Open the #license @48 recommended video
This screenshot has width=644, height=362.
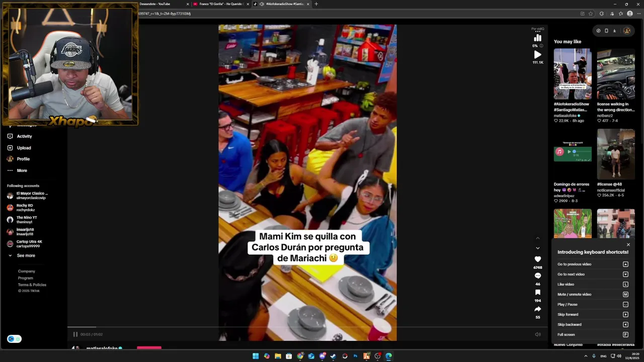tap(616, 154)
